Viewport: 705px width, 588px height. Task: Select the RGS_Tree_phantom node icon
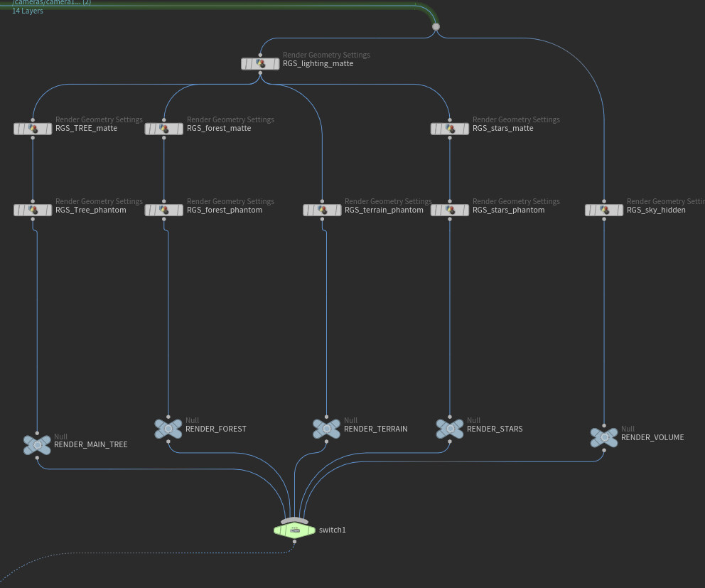click(x=33, y=210)
